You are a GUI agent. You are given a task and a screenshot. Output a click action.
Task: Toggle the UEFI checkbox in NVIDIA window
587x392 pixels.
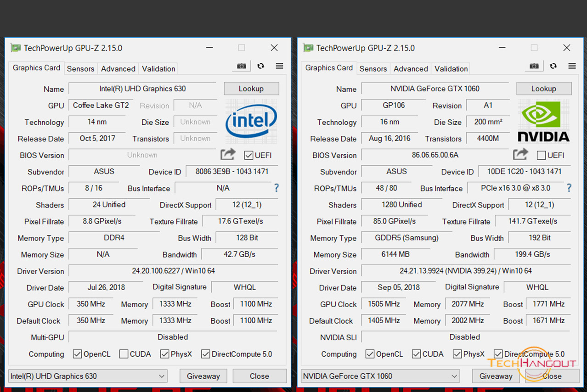(541, 155)
